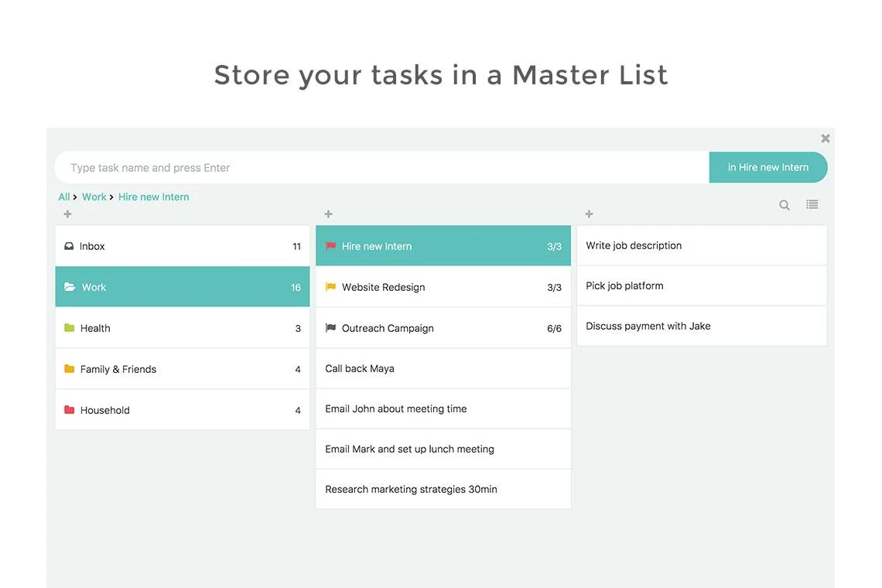Open the Household folder row

183,410
